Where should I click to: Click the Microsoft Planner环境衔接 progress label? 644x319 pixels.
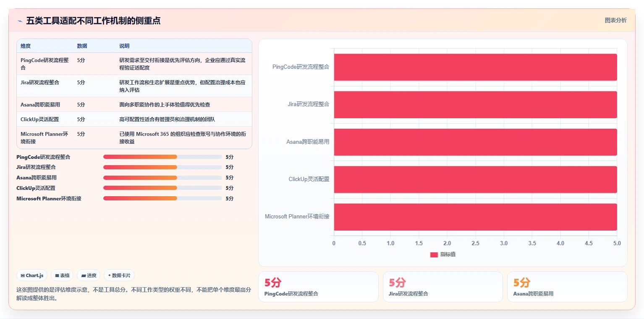49,199
